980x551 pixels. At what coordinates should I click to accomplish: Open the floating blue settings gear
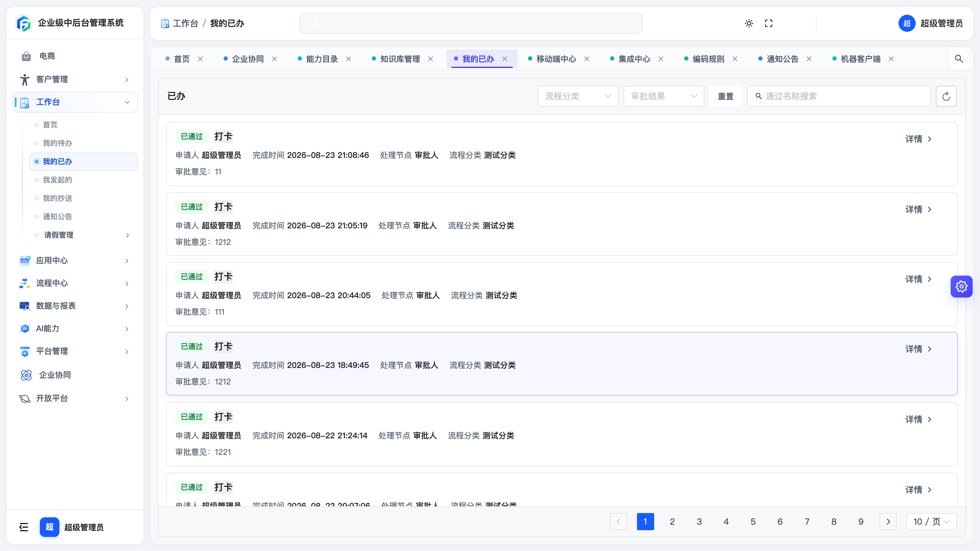tap(961, 286)
